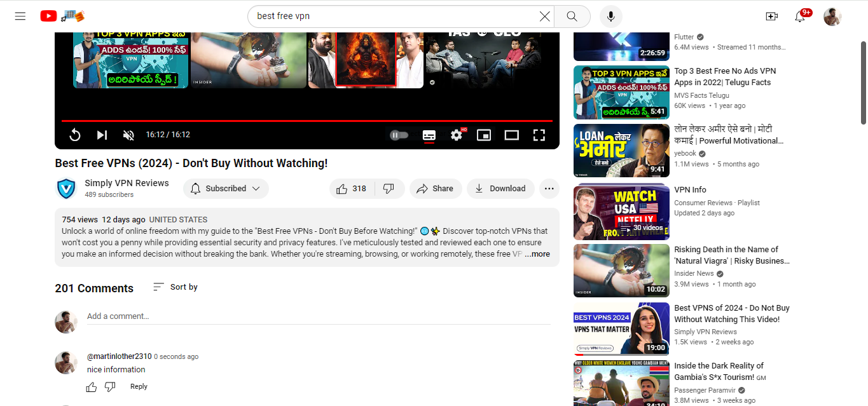Image resolution: width=868 pixels, height=406 pixels.
Task: Skip to next video
Action: (102, 135)
